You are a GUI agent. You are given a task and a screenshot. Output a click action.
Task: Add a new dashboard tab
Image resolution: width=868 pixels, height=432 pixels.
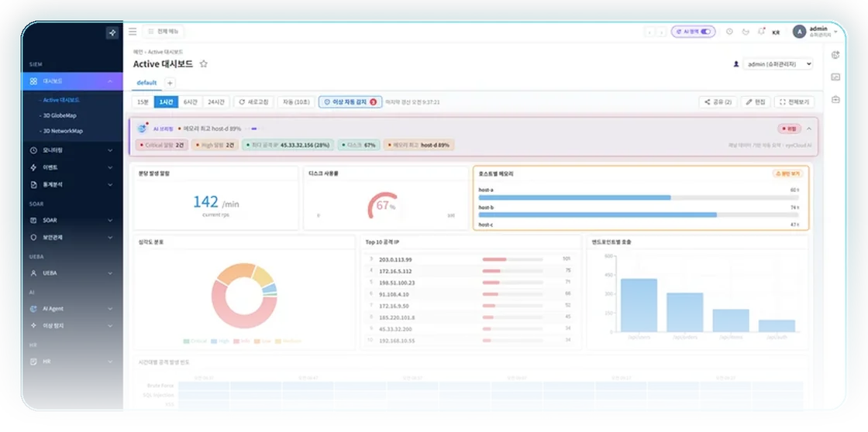click(x=170, y=83)
